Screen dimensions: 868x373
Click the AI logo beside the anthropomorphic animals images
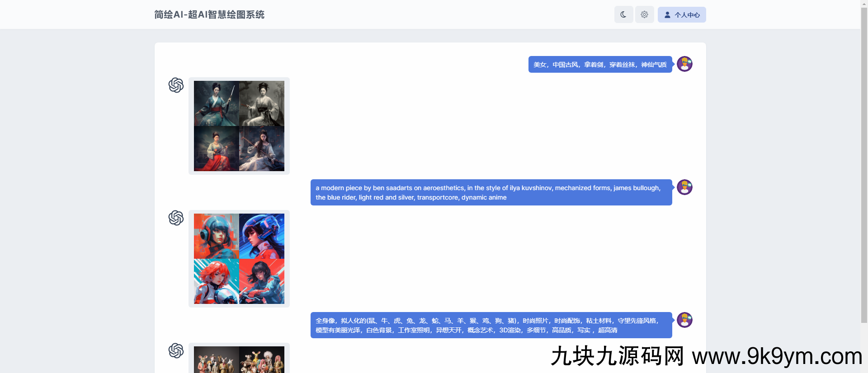click(176, 350)
